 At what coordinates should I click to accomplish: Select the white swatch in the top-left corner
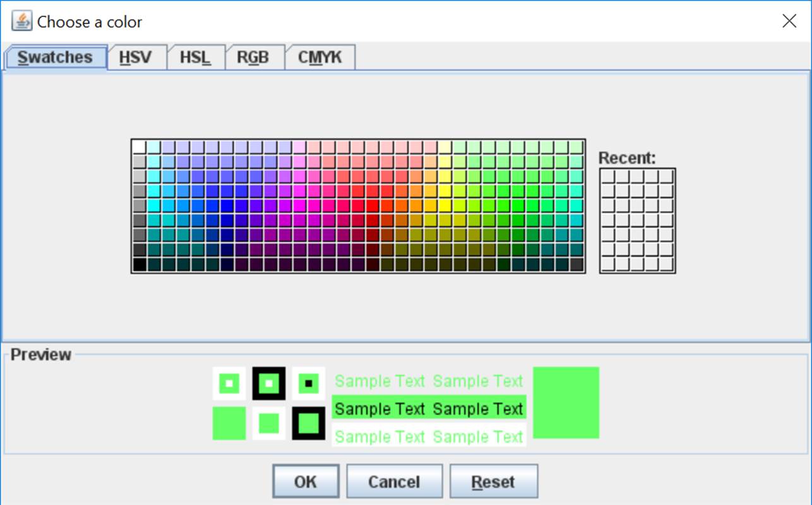(x=138, y=145)
